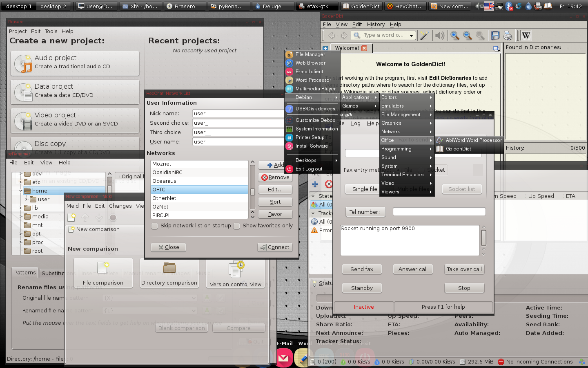Sort the network list in HexChat
The height and width of the screenshot is (368, 588).
(275, 202)
